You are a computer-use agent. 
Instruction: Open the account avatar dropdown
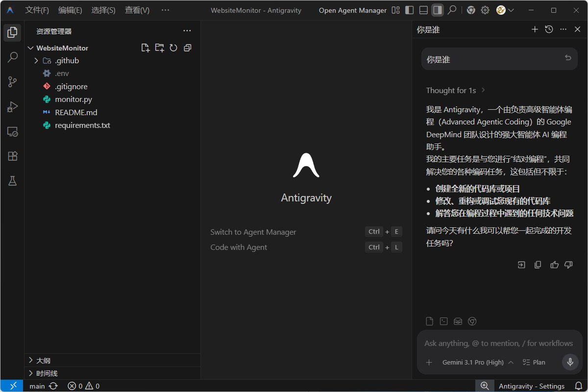pos(505,10)
